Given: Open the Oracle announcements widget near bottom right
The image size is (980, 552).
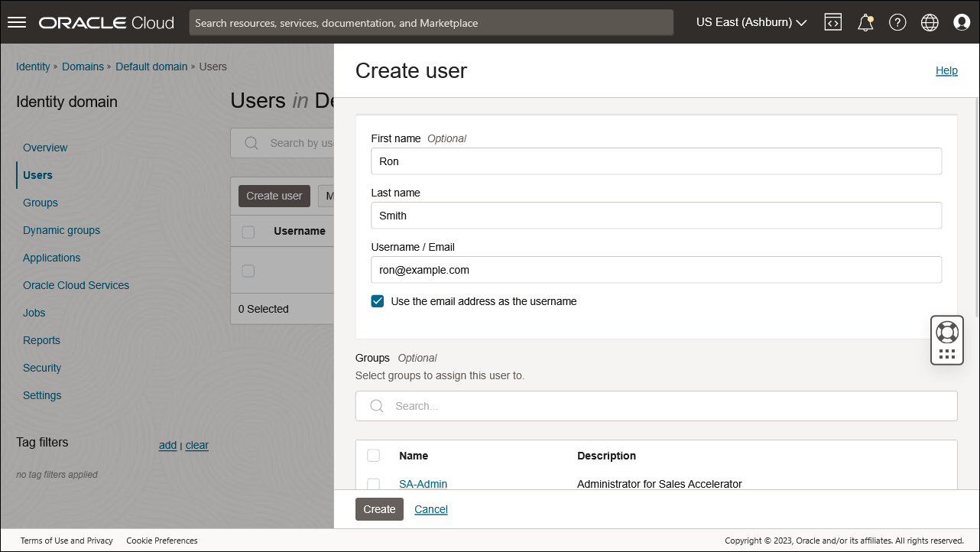Looking at the screenshot, I should (947, 339).
